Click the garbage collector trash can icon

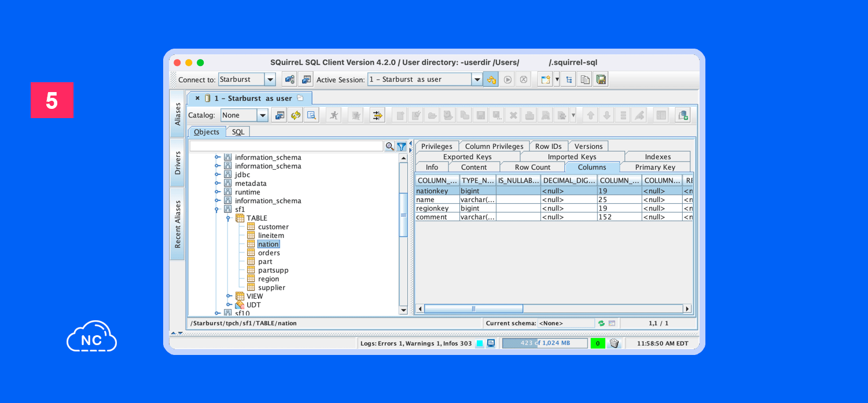[x=614, y=343]
